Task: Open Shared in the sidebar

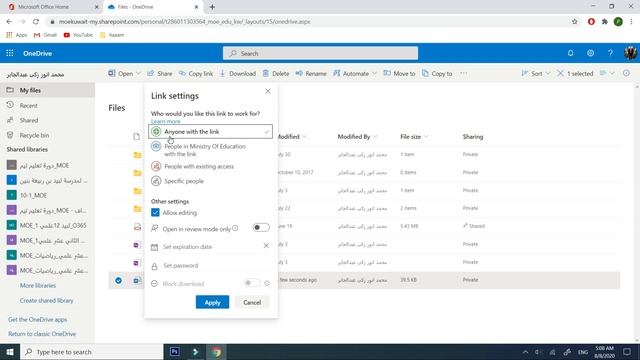Action: [47, 120]
